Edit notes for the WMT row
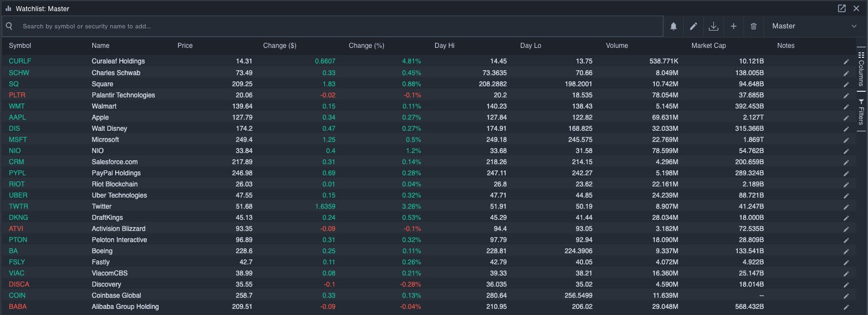868x315 pixels. [x=846, y=106]
